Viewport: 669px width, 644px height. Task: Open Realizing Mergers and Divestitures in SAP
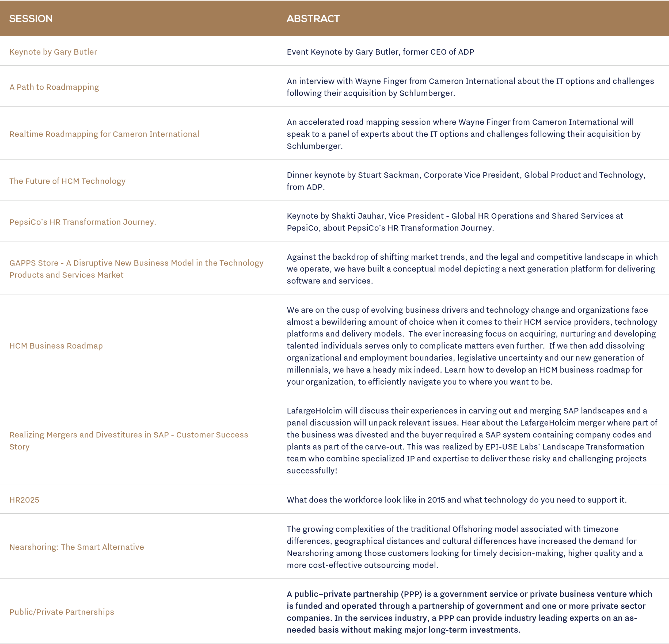129,441
